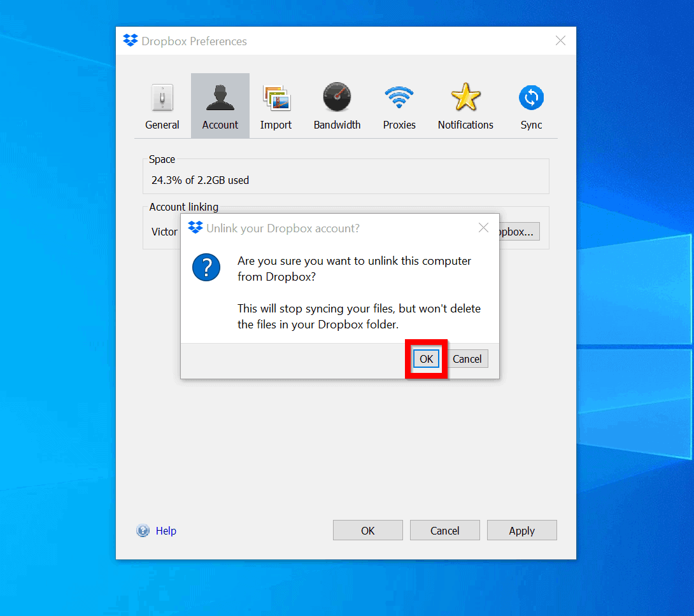Click the blue question mark icon in the dialog
Viewport: 694px width, 616px height.
(x=206, y=267)
